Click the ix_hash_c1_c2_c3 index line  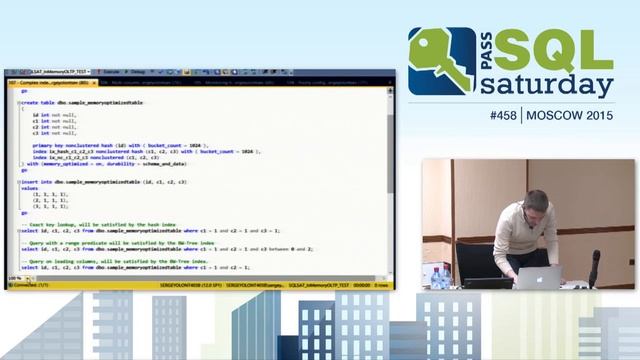tap(147, 152)
